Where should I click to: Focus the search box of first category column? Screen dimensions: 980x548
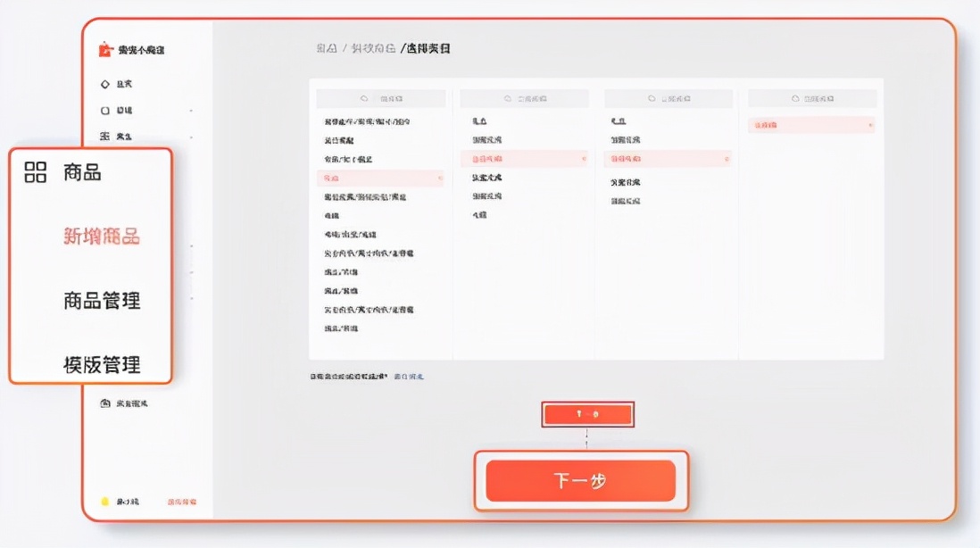tap(380, 99)
